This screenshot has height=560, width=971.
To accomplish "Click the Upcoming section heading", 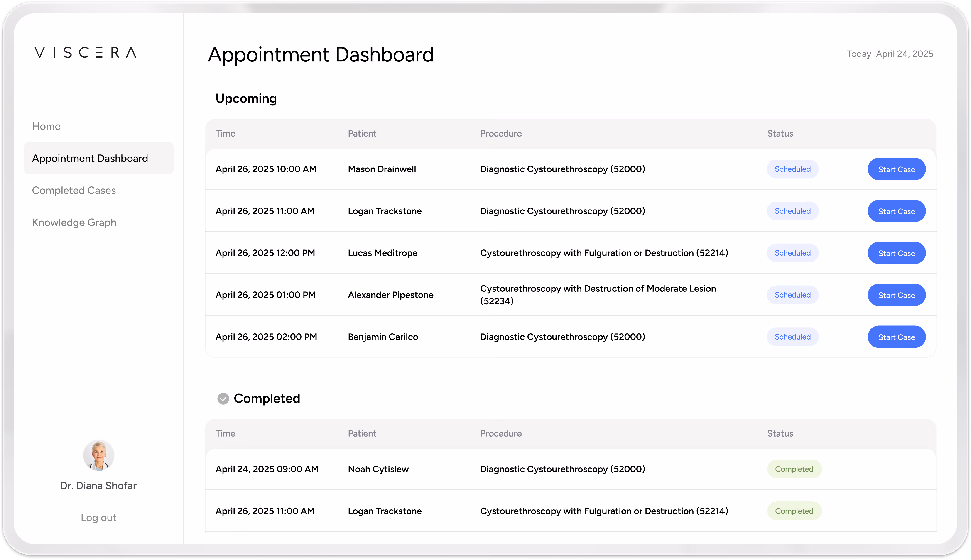I will [246, 98].
